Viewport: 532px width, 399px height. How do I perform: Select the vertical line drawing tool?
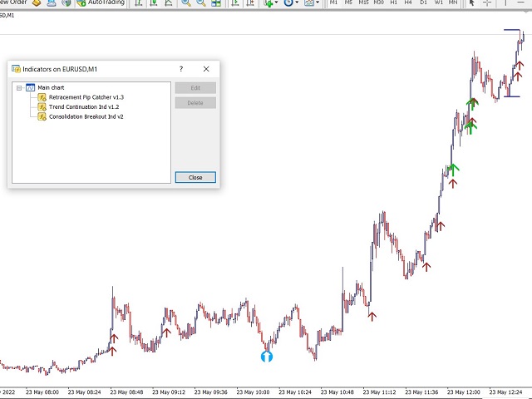point(505,2)
